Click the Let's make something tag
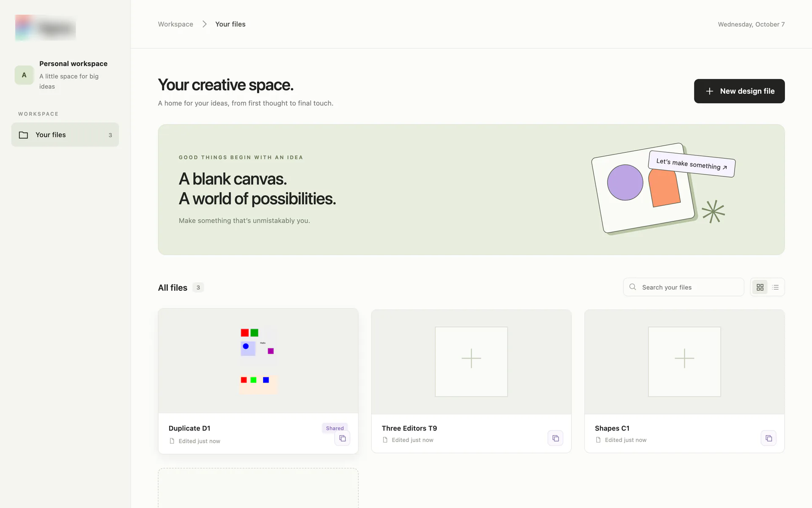Image resolution: width=812 pixels, height=508 pixels. (x=692, y=164)
